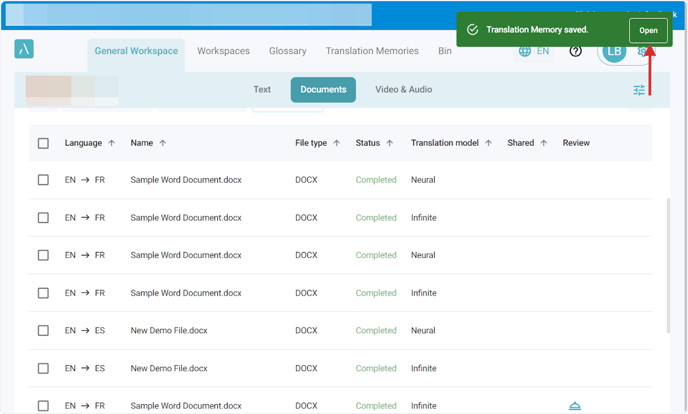The height and width of the screenshot is (414, 688).
Task: Click the app logo in top-left
Action: (24, 50)
